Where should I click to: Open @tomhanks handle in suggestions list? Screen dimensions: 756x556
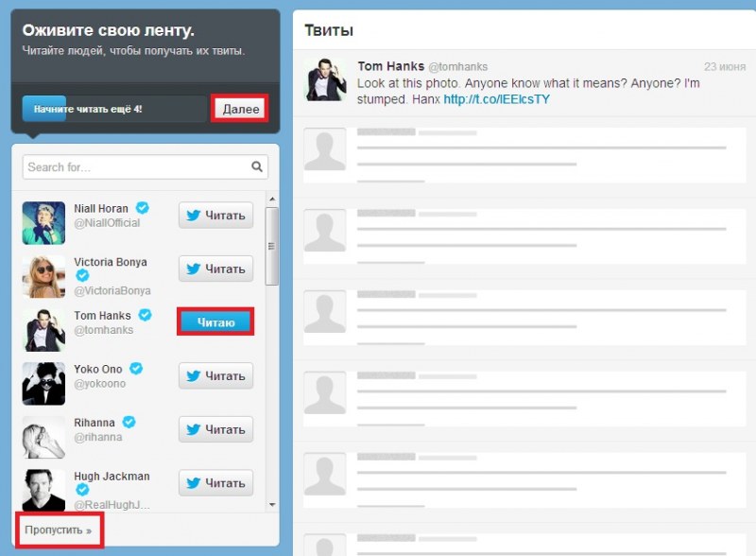click(104, 330)
